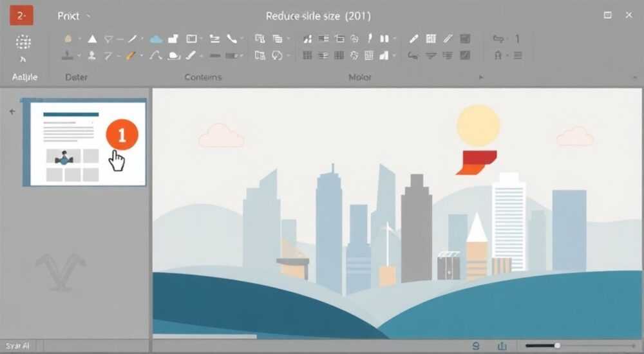The width and height of the screenshot is (644, 354).
Task: Click the S icon in status bar
Action: 476,346
